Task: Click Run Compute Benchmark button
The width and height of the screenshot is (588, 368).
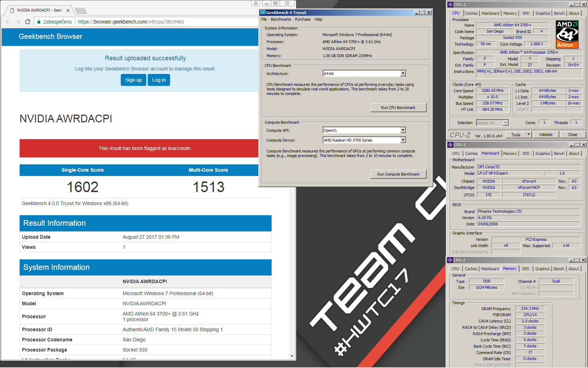Action: pos(398,174)
